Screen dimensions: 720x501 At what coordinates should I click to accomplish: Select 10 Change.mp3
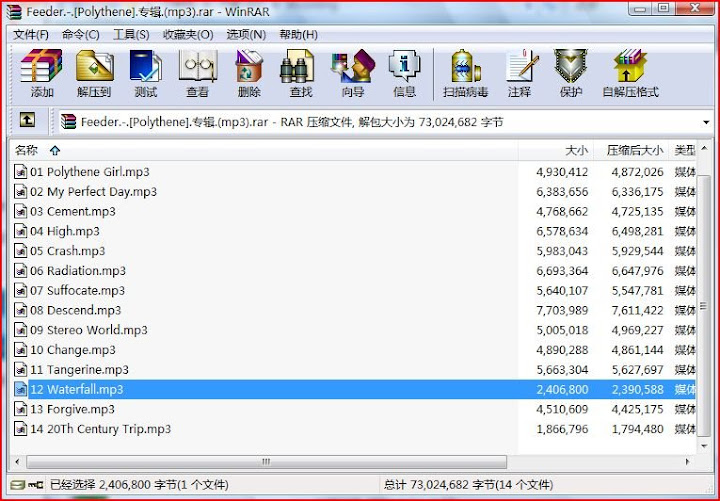coord(73,349)
